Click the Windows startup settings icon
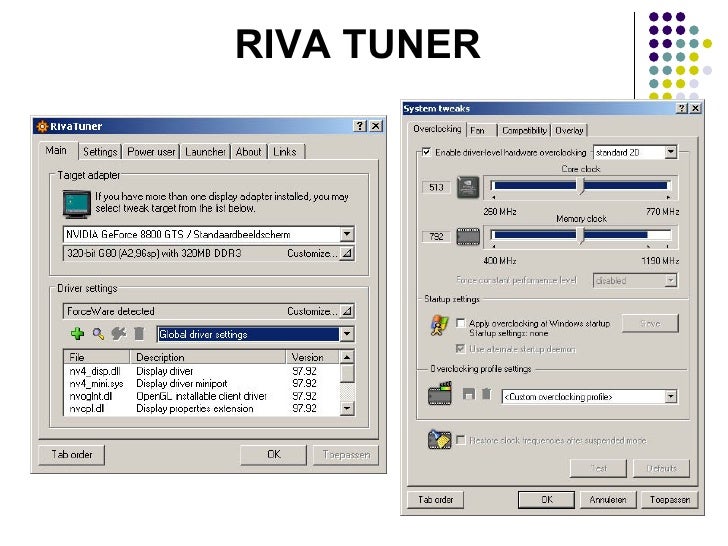 (439, 325)
